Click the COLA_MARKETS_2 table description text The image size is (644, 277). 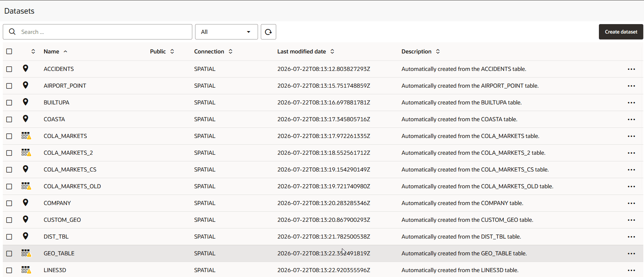(473, 153)
